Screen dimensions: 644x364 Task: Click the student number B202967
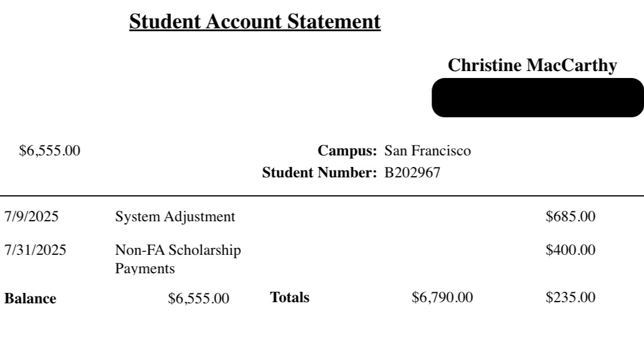[412, 173]
